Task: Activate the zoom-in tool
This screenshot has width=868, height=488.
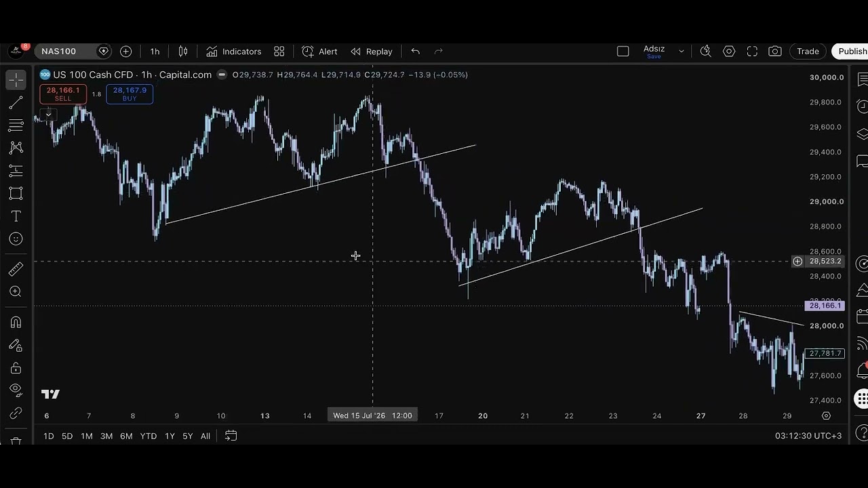Action: click(x=16, y=291)
